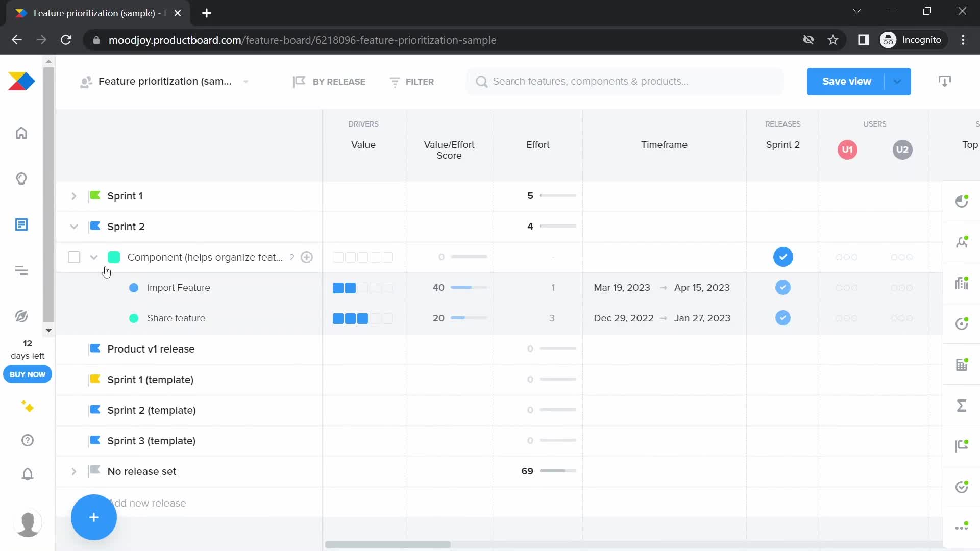Viewport: 980px width, 551px height.
Task: Click the Value driver column header
Action: pyautogui.click(x=363, y=145)
